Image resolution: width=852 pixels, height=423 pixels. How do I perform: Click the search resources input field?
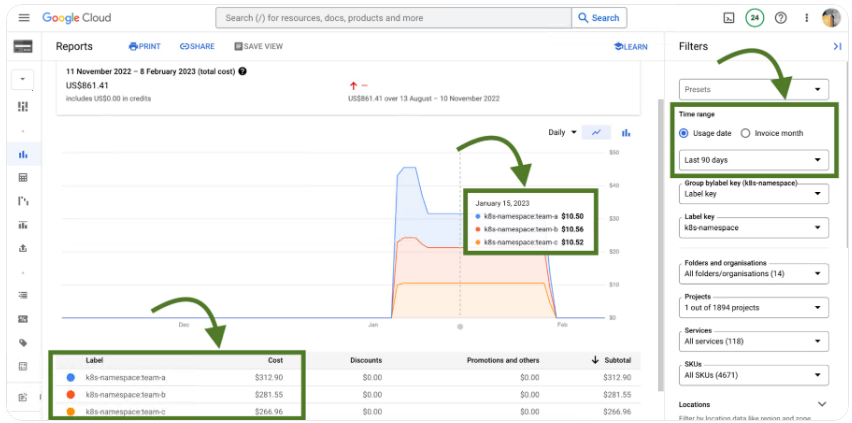pyautogui.click(x=392, y=18)
